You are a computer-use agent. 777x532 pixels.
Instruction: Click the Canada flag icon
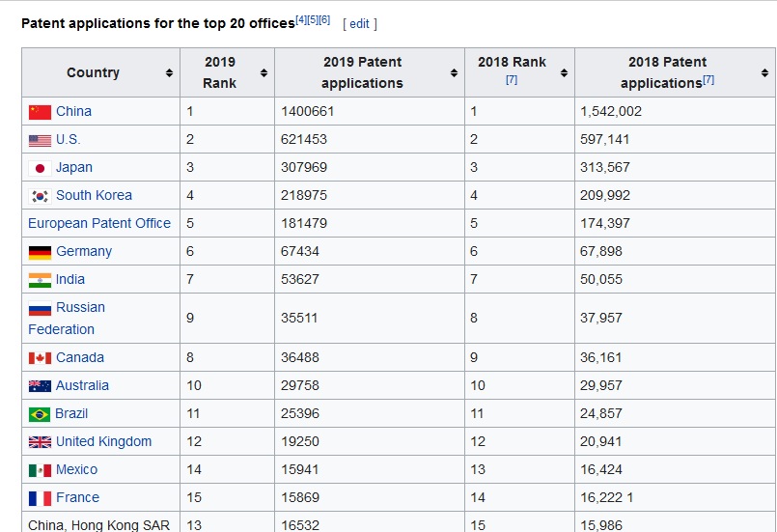click(x=40, y=358)
